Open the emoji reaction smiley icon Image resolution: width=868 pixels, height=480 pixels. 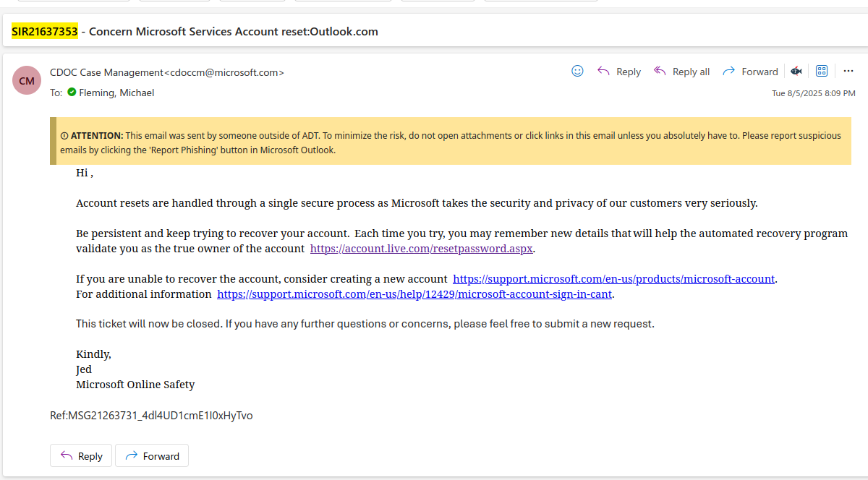(x=577, y=71)
